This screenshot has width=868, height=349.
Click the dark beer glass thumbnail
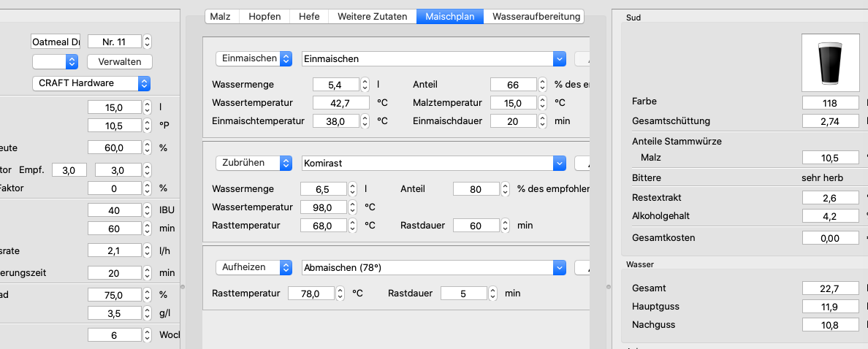coord(829,63)
